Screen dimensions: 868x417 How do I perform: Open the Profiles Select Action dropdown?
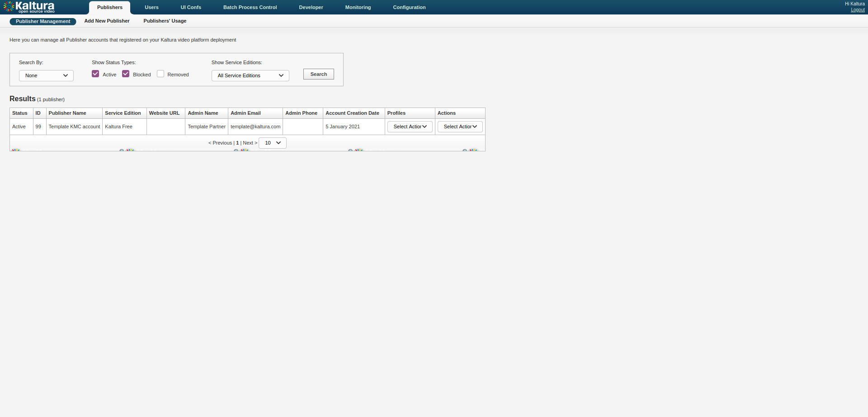(x=410, y=127)
